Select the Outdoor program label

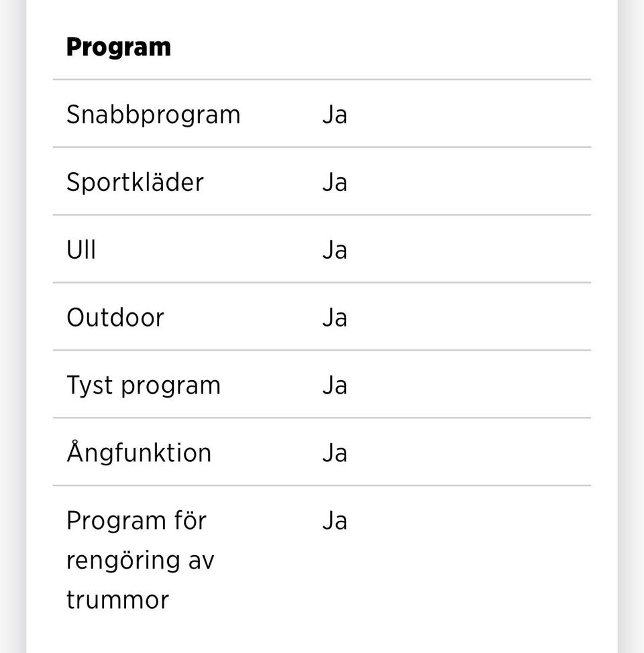click(x=115, y=318)
